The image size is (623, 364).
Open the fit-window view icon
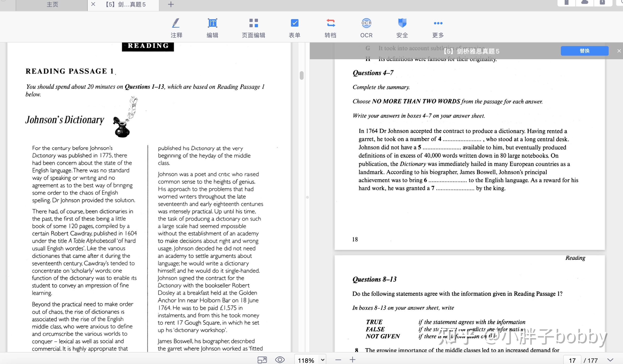(262, 359)
